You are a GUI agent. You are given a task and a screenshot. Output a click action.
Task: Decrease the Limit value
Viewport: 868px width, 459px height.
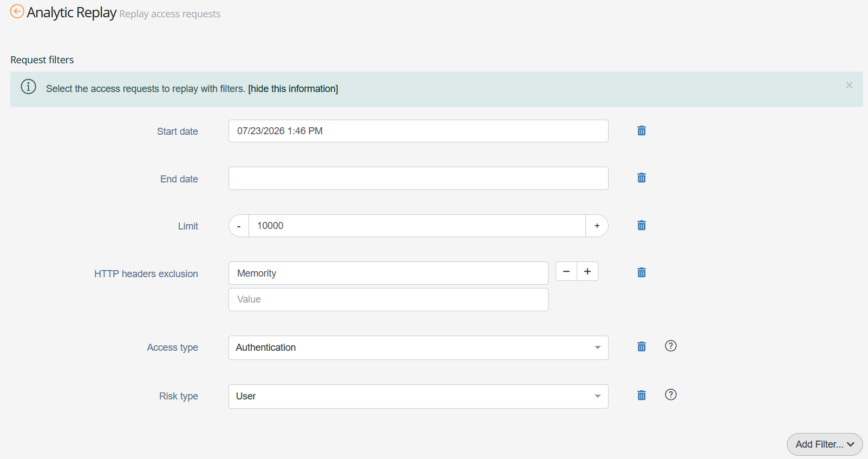pyautogui.click(x=239, y=226)
